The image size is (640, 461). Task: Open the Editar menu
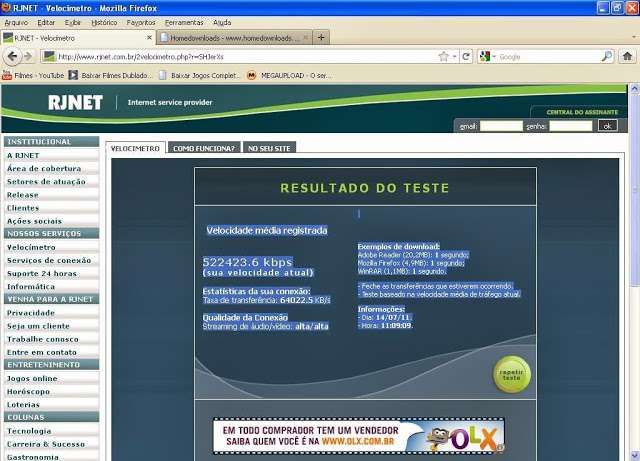pyautogui.click(x=46, y=22)
